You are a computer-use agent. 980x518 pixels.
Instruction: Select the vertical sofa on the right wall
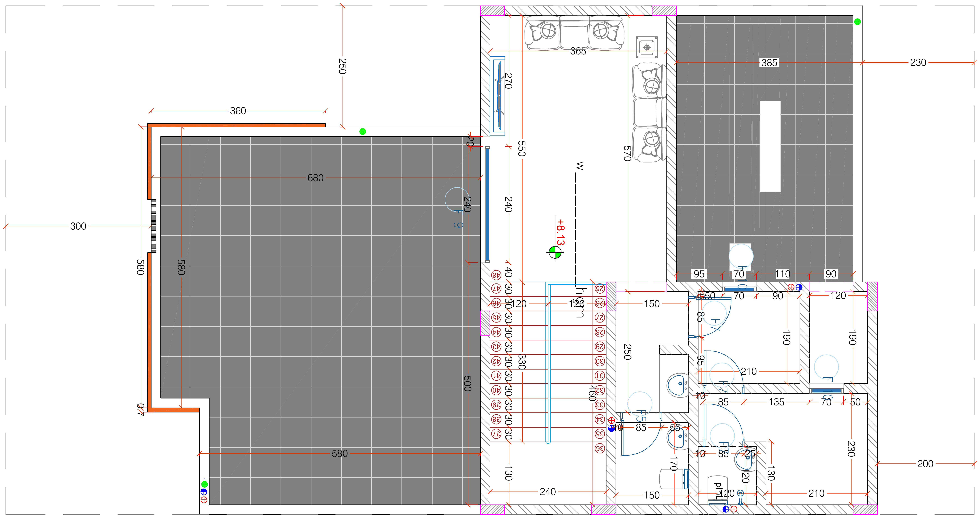click(649, 113)
